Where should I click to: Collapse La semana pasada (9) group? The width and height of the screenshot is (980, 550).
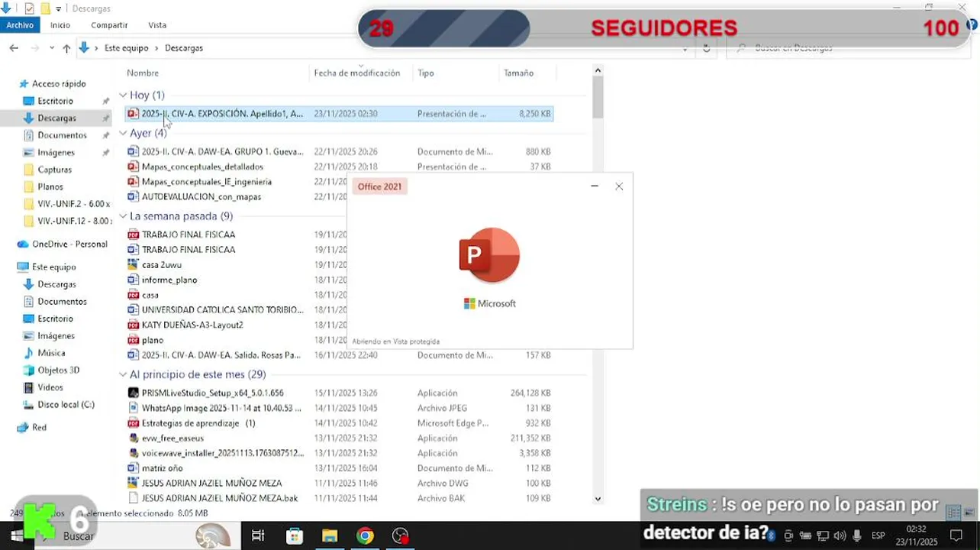tap(123, 216)
